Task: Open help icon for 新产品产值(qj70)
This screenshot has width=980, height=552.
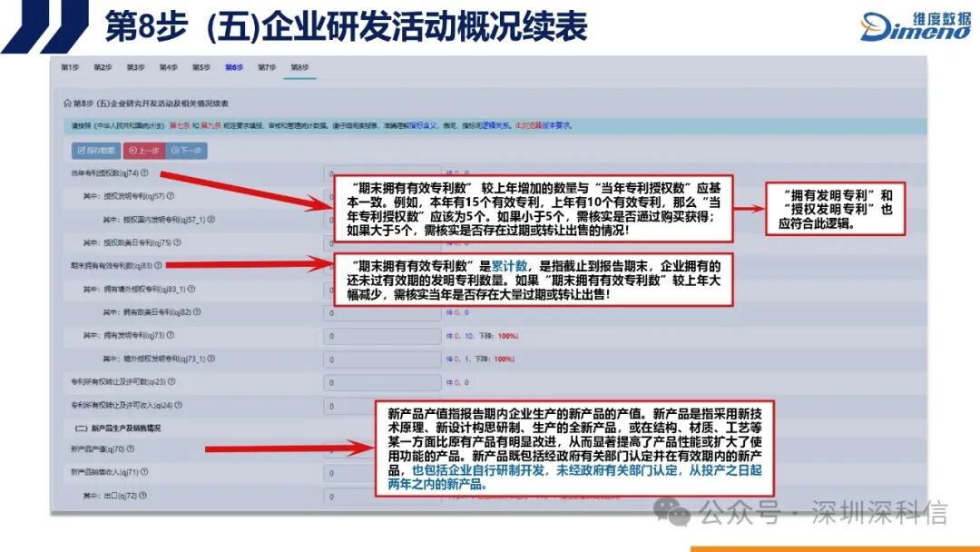Action: point(131,448)
